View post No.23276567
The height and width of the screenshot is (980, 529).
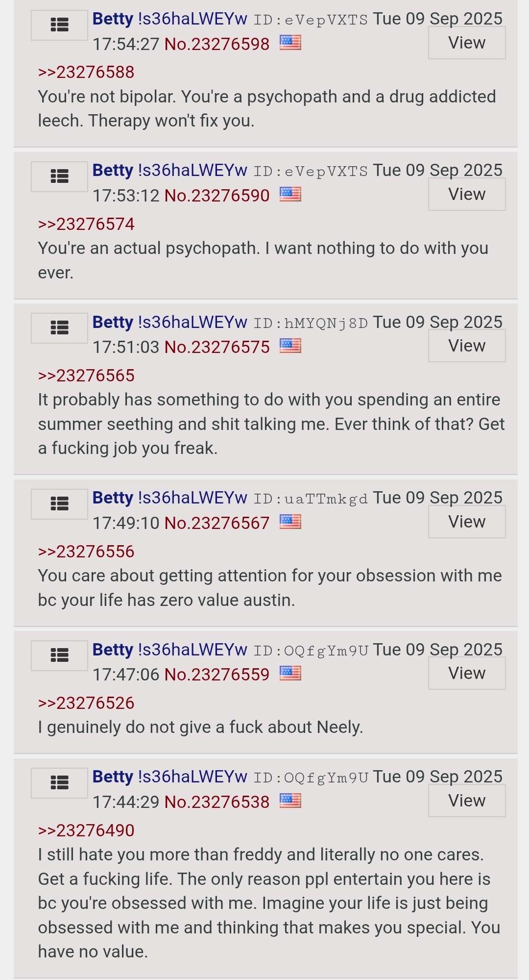467,522
